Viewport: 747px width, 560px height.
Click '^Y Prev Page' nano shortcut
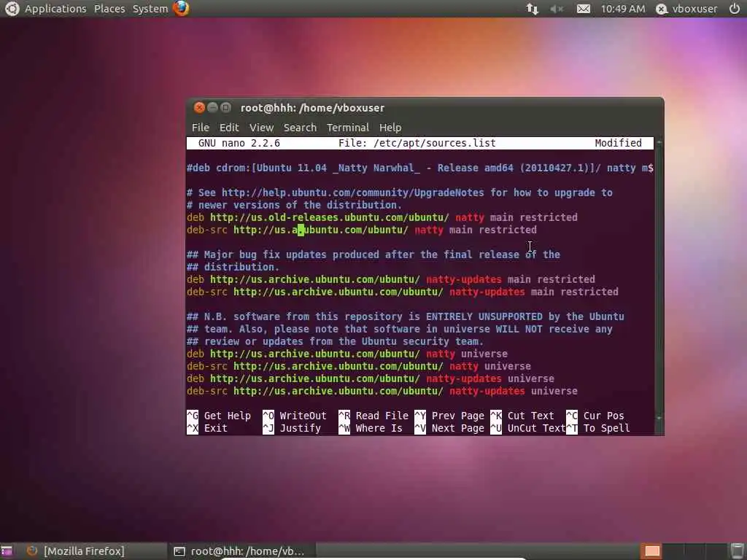pos(449,416)
